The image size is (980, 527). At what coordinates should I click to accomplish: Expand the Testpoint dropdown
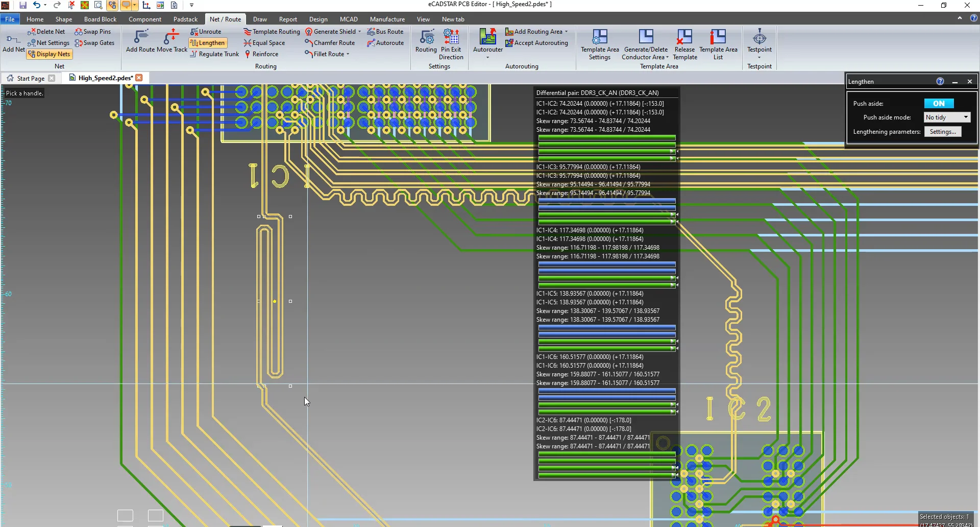pyautogui.click(x=759, y=57)
